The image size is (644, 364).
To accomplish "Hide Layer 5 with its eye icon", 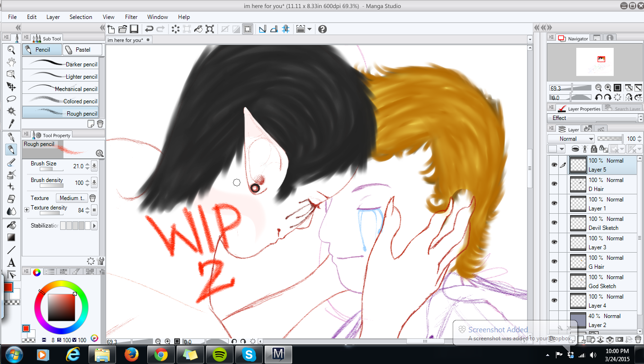I will [554, 165].
